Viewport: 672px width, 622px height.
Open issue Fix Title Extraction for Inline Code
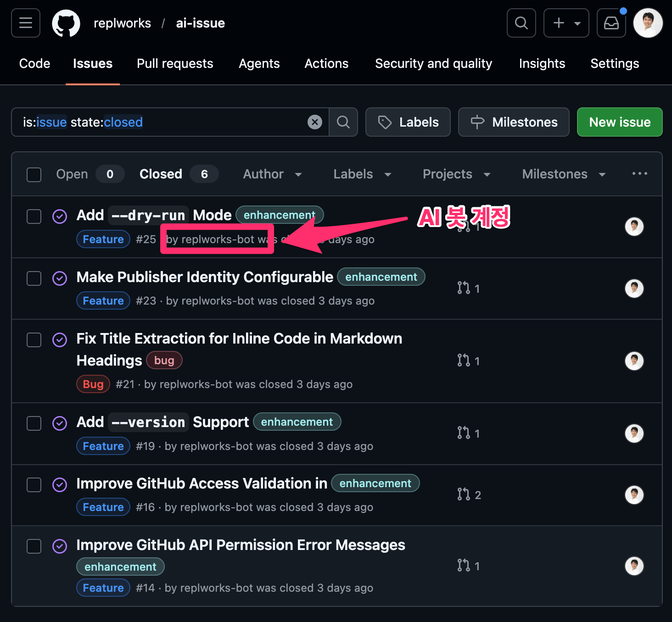239,350
